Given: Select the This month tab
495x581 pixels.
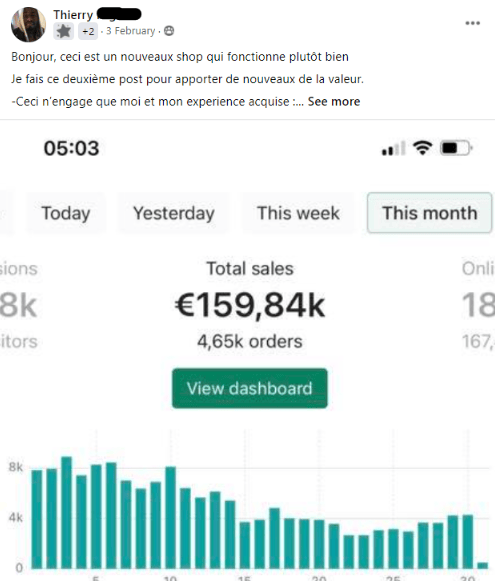Looking at the screenshot, I should (430, 213).
